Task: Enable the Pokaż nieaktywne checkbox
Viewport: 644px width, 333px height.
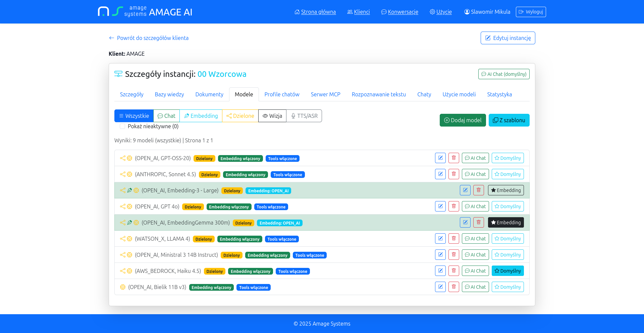Action: tap(122, 127)
